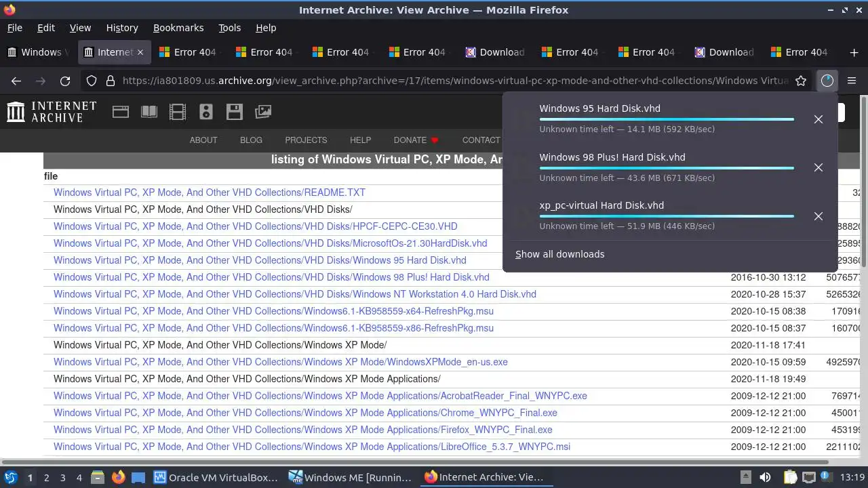Screen dimensions: 868x488
Task: Open the Images icon in Archive header
Action: (x=263, y=112)
